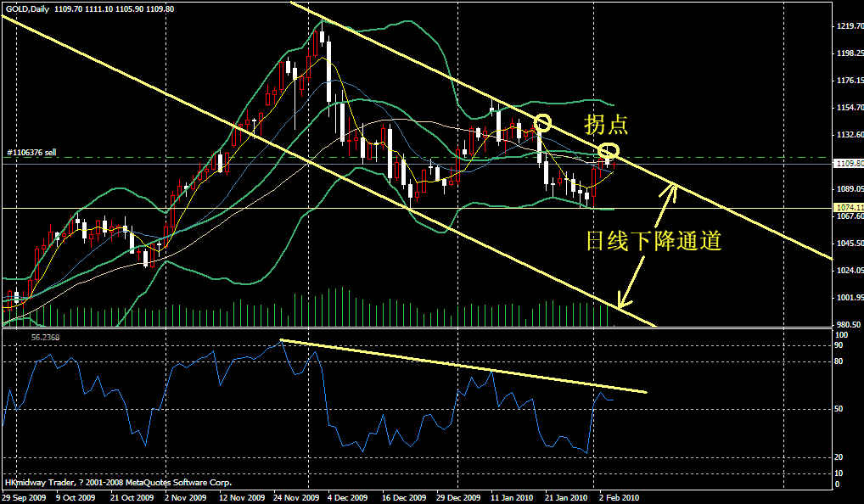The image size is (864, 504).
Task: Click the 2 Feb 2010 date label
Action: pos(620,497)
